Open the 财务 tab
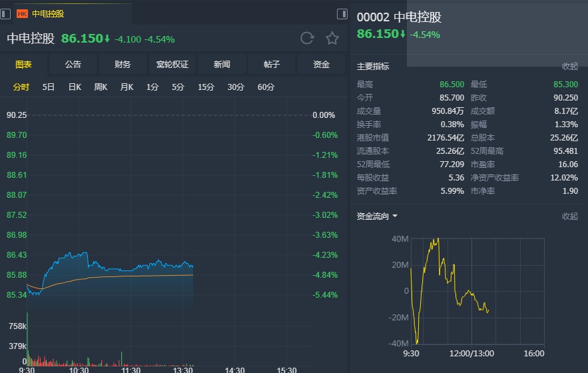This screenshot has height=373, width=588. tap(123, 65)
